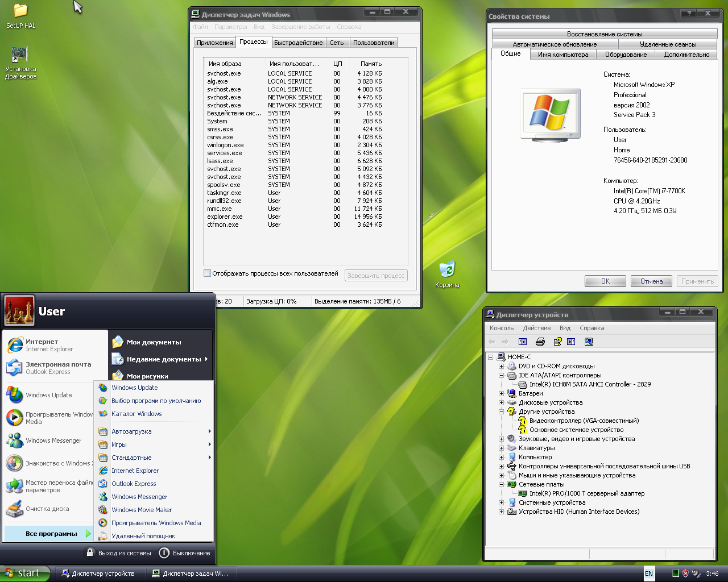Expand the Автозагрузка submenu arrow

tap(209, 431)
